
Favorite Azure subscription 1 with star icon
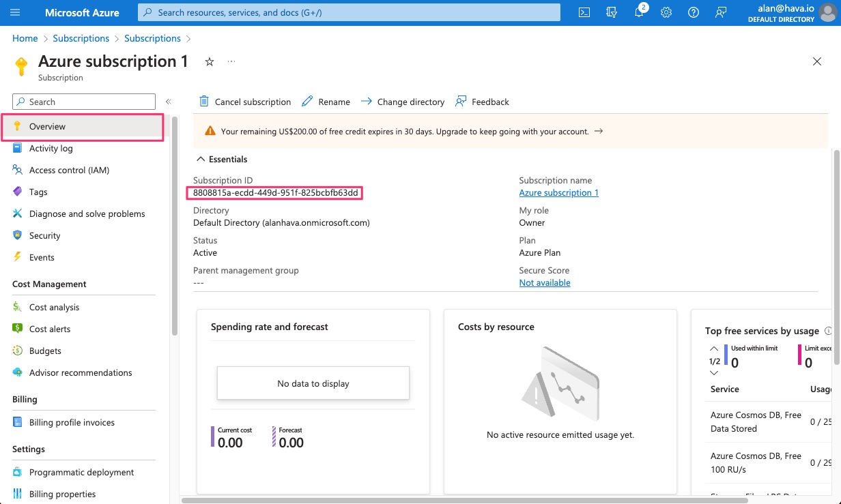point(210,62)
